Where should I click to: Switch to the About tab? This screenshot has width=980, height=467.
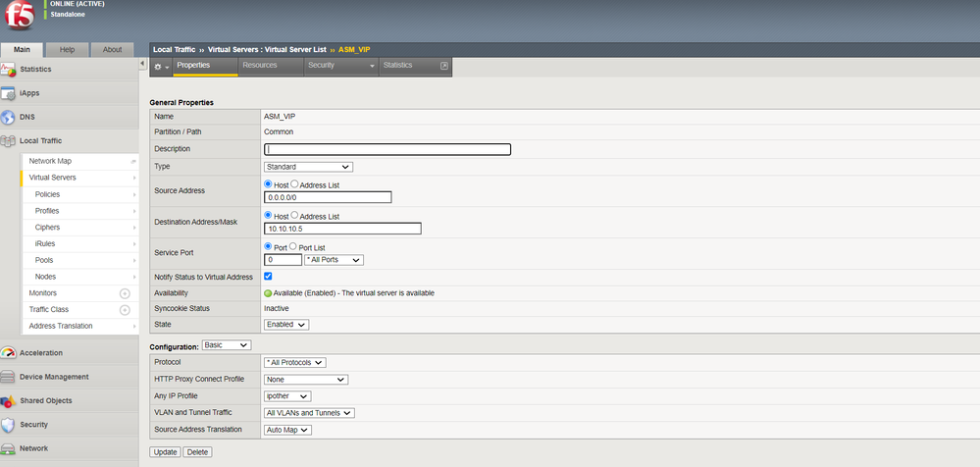click(112, 50)
